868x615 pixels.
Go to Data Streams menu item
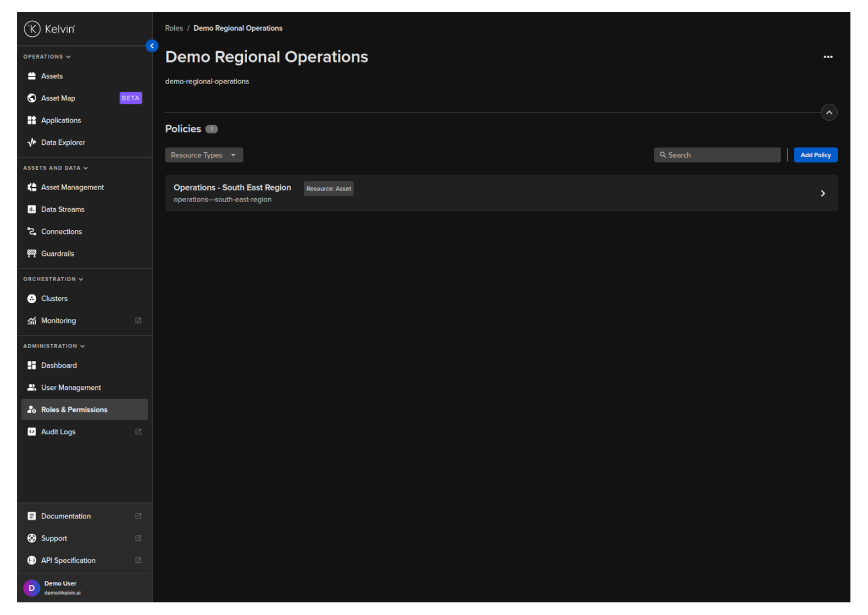point(63,209)
